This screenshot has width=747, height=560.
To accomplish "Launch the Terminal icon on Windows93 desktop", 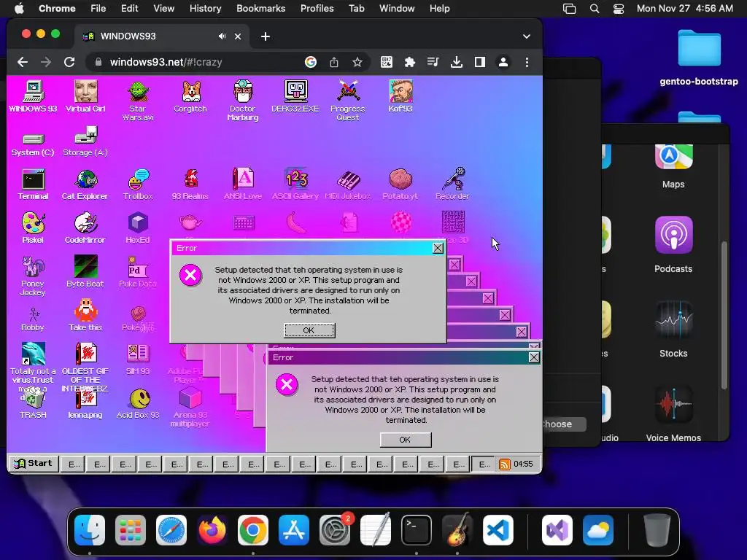I will [x=33, y=184].
